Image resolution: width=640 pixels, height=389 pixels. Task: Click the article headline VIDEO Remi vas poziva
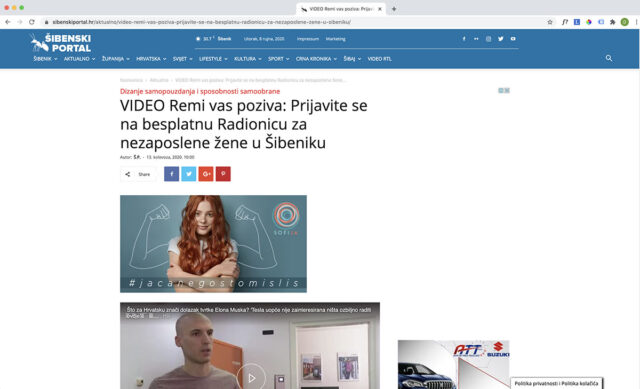pos(244,124)
